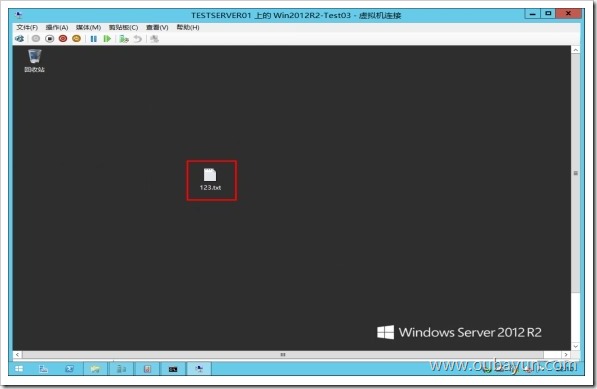The image size is (597, 389).
Task: Click the Revert (undo arrow) toolbar icon
Action: click(x=137, y=38)
